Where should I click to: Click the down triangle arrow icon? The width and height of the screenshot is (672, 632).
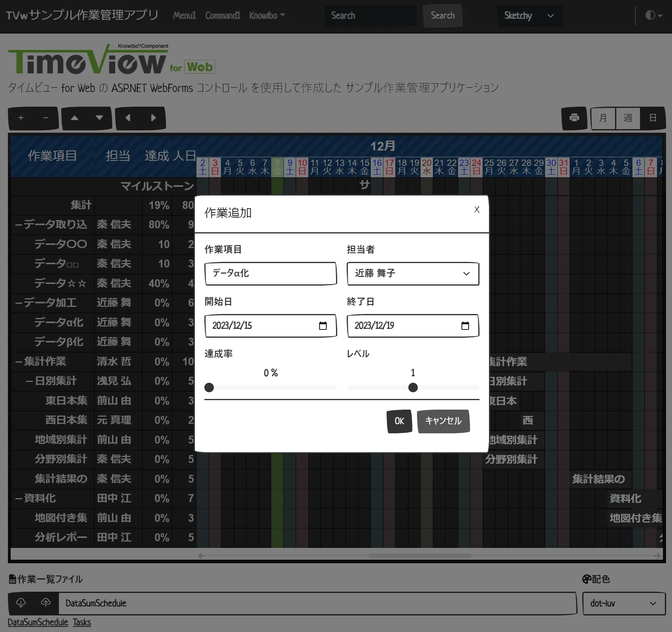[x=100, y=118]
